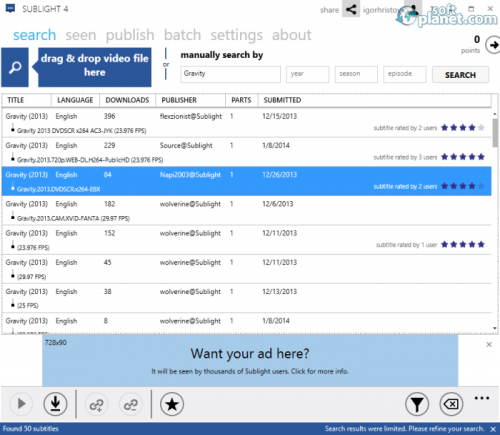This screenshot has height=435, width=500.
Task: Dismiss the search results limited message
Action: point(493,429)
